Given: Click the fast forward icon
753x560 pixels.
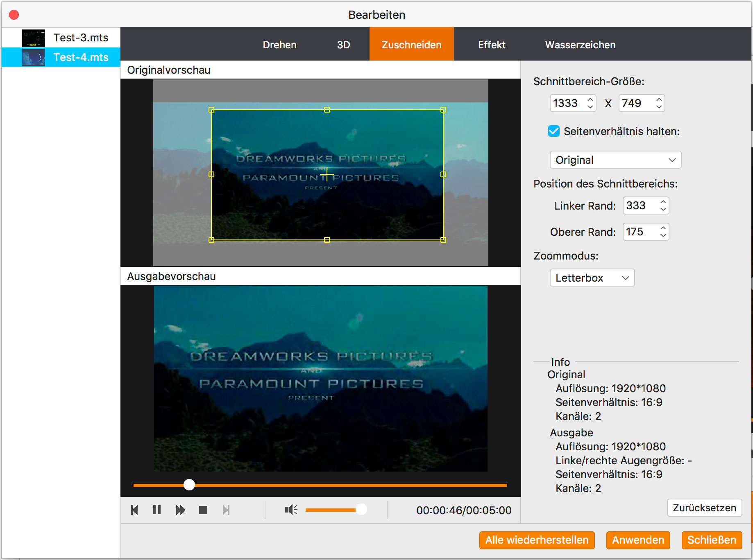Looking at the screenshot, I should coord(180,510).
